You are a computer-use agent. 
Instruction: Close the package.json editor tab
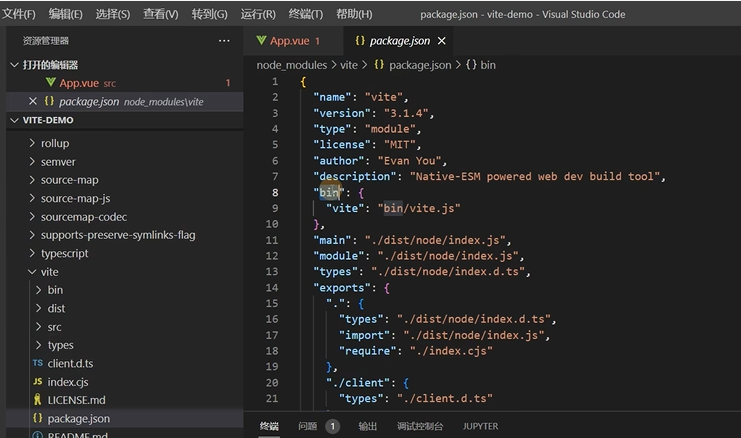tap(441, 41)
